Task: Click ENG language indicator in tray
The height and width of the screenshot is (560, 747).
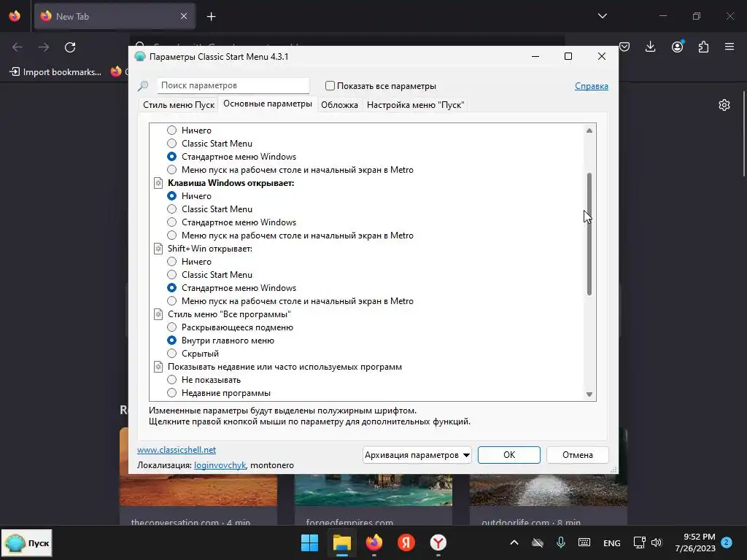Action: pyautogui.click(x=612, y=542)
